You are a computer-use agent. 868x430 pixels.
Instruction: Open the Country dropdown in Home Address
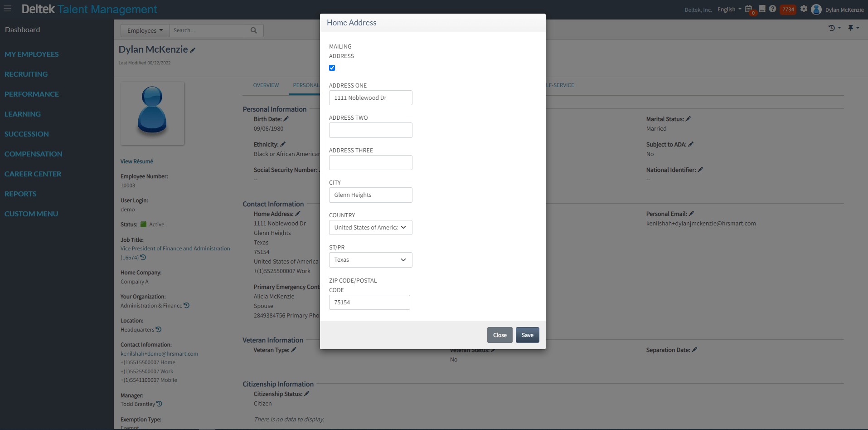pos(370,227)
